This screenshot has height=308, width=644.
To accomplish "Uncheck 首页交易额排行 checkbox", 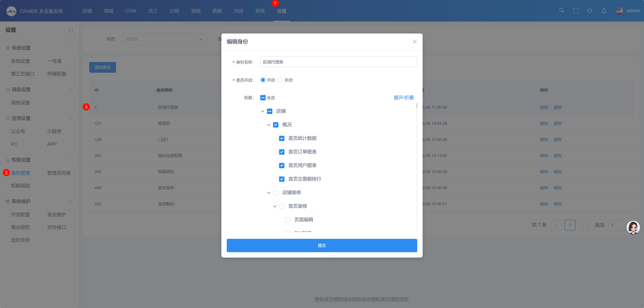I will [x=282, y=179].
